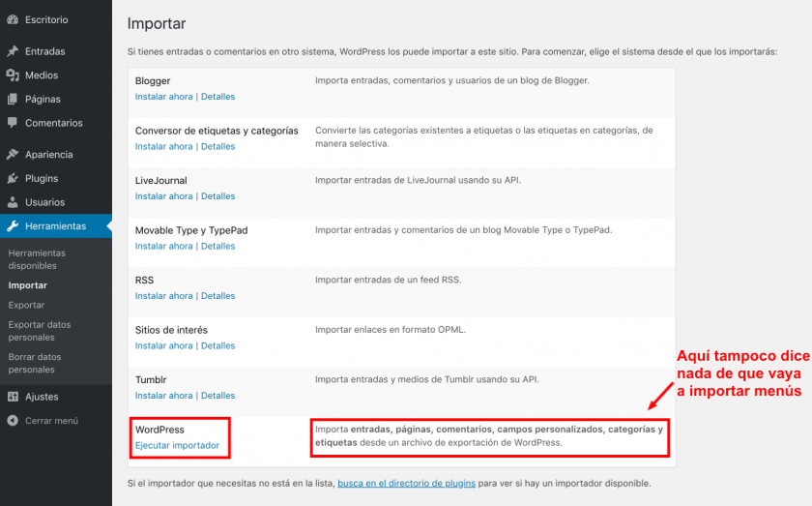Click the Páginas pages icon

12,100
